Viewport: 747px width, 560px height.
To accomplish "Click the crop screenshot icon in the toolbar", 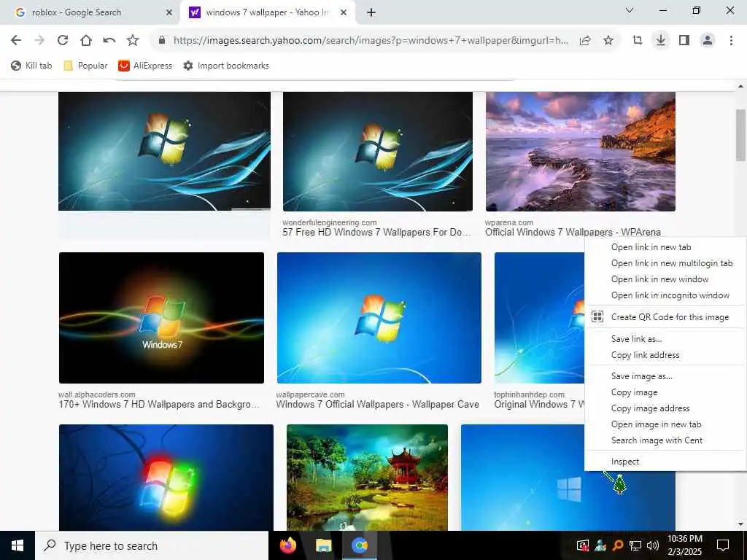I will pyautogui.click(x=638, y=41).
